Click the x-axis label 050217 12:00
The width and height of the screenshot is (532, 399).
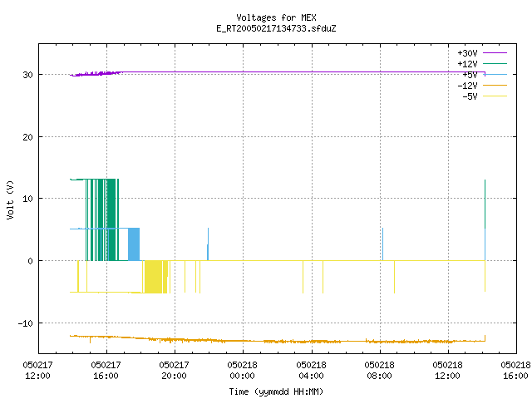37,370
